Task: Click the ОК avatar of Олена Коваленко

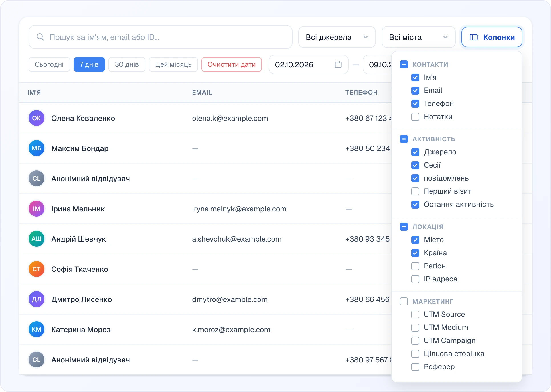Action: 37,118
